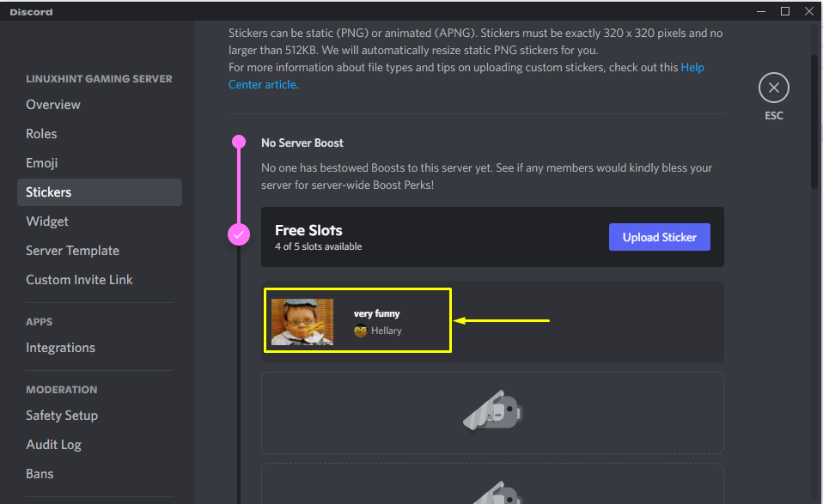Click '4 of 5 slots available' text

click(x=319, y=246)
